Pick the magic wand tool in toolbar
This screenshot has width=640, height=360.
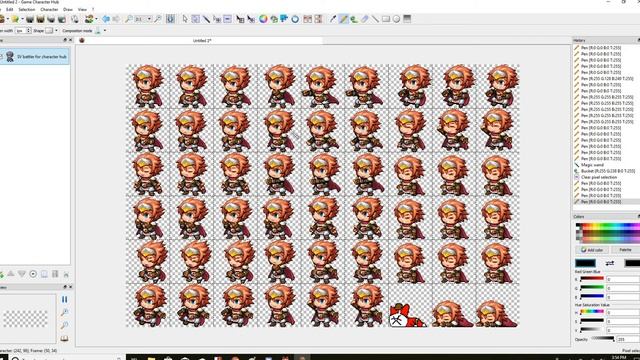[x=207, y=19]
